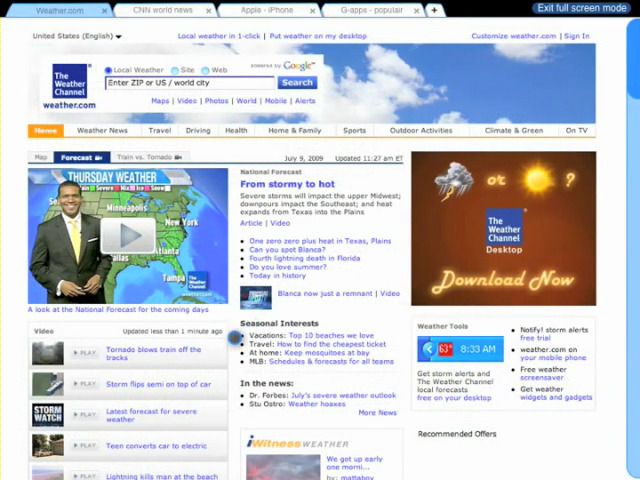The image size is (640, 480).
Task: Open the Outdoor Activities menu item
Action: (x=421, y=131)
